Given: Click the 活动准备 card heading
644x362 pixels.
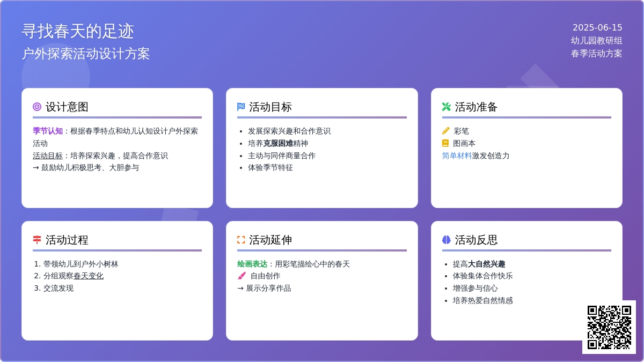Looking at the screenshot, I should click(x=477, y=107).
